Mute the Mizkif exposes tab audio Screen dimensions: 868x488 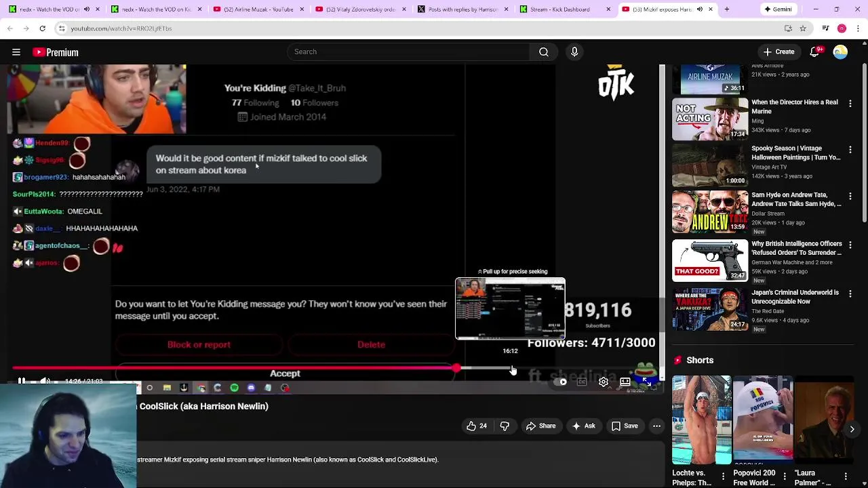700,9
